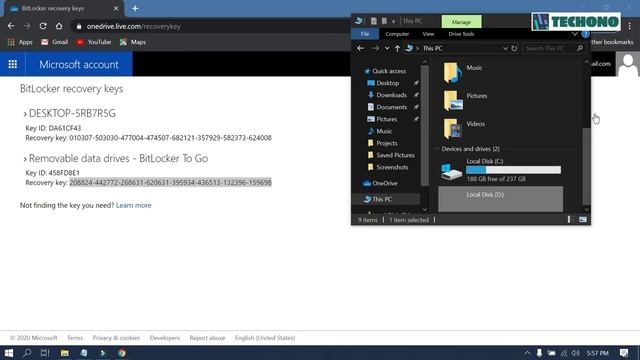Click Key ID: DA61CF43
This screenshot has height=360, width=640.
click(x=53, y=128)
